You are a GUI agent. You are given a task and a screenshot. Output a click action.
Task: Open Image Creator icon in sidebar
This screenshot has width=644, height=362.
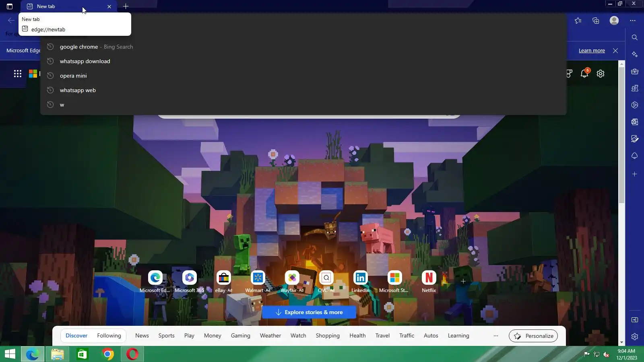tap(635, 139)
